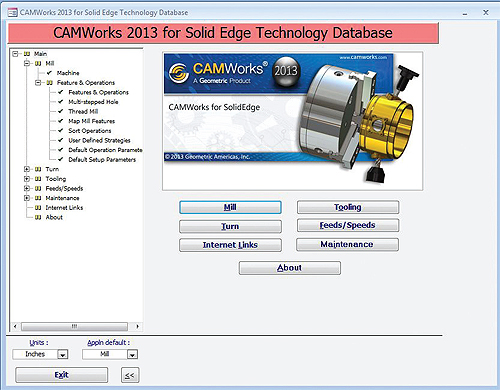Open the Turn section button

[x=230, y=226]
